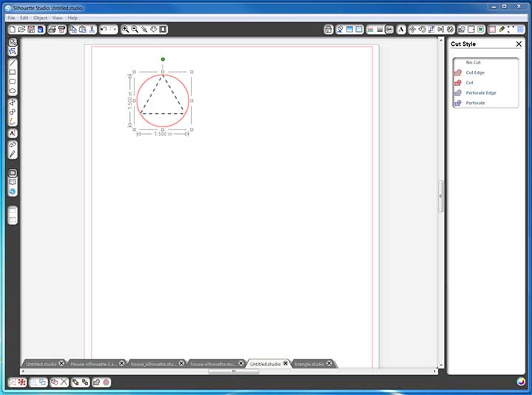Screen dimensions: 532x395
Task: Open the Rotate window icon
Action: click(422, 30)
